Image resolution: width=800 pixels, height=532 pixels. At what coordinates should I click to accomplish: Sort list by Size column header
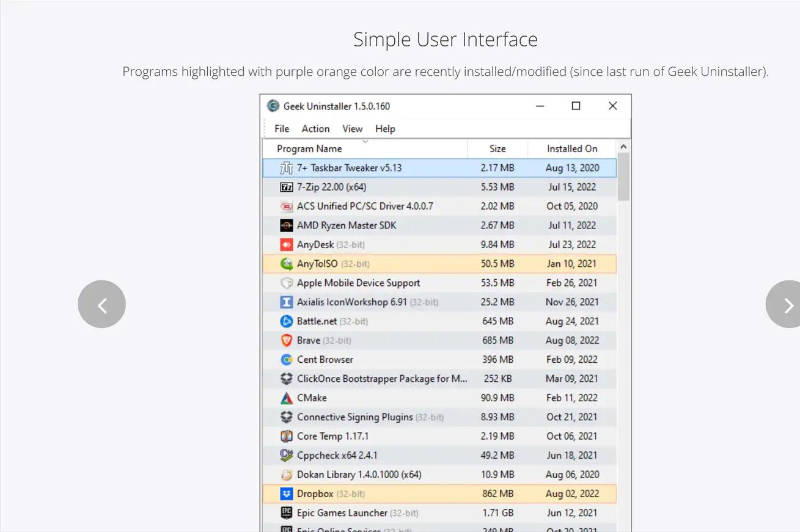tap(497, 148)
